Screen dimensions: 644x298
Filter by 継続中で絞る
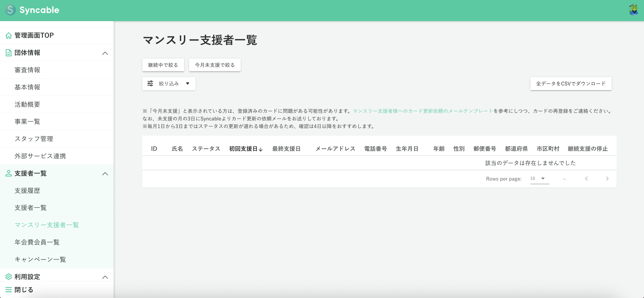[x=163, y=65]
